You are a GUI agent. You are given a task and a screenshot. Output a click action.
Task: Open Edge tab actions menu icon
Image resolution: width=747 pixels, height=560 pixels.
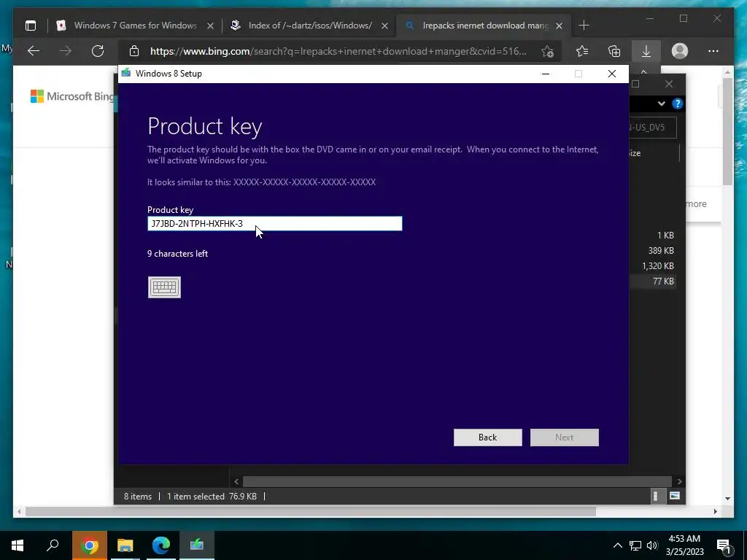point(31,26)
